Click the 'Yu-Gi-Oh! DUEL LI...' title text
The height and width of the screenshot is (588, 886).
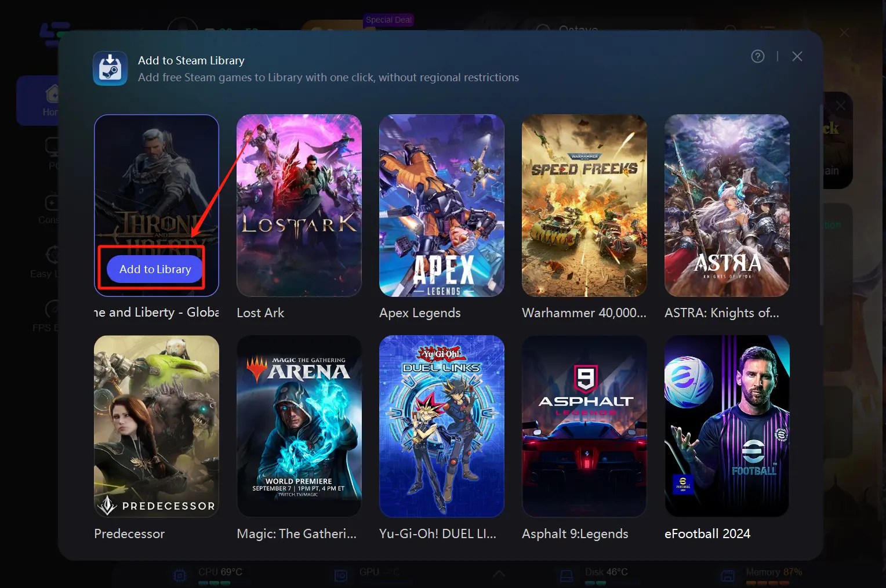click(x=438, y=533)
